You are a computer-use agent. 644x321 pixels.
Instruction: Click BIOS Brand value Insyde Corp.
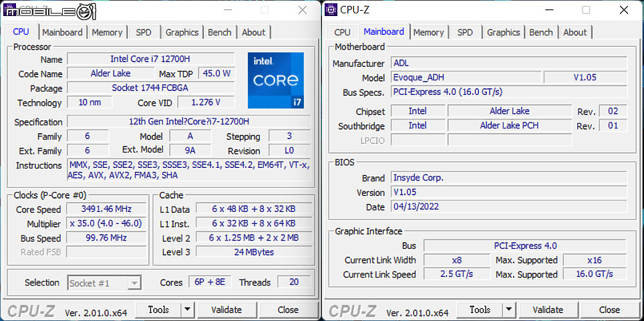click(509, 178)
